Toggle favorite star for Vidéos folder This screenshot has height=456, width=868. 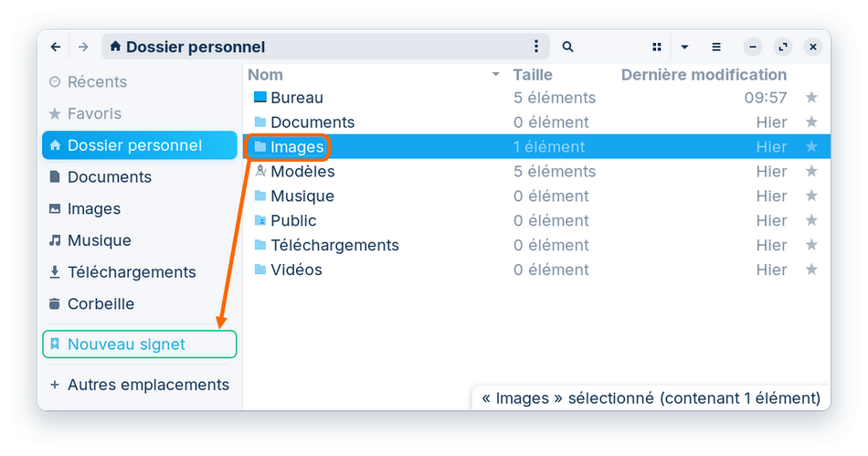[811, 270]
